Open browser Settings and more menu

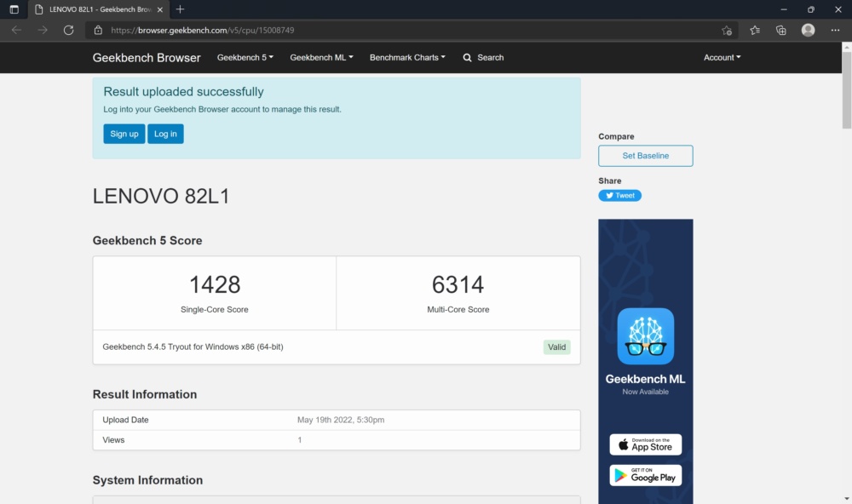(x=835, y=31)
